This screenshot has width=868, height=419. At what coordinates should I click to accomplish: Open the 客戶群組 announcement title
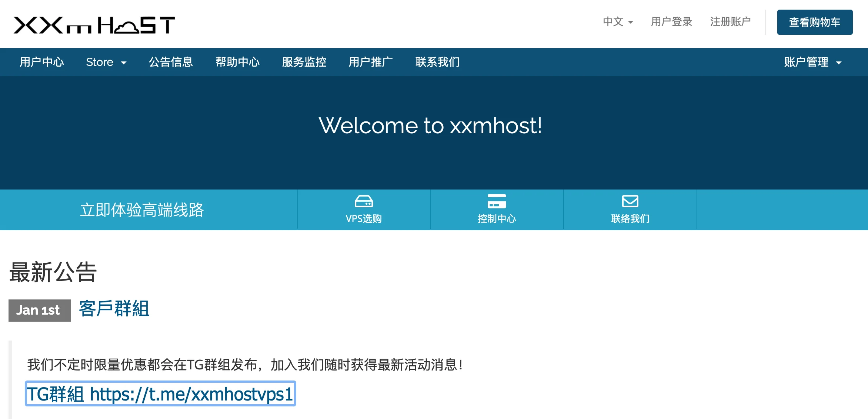114,309
